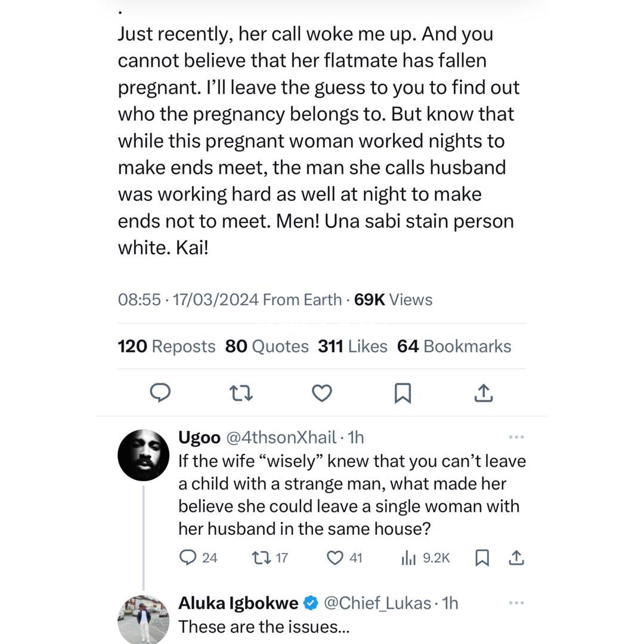This screenshot has width=644, height=644.
Task: Open the more options menu on Ugoo's reply
Action: [516, 437]
